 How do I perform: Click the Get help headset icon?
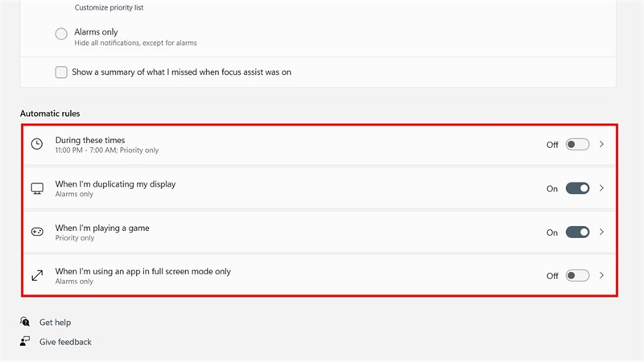point(26,323)
